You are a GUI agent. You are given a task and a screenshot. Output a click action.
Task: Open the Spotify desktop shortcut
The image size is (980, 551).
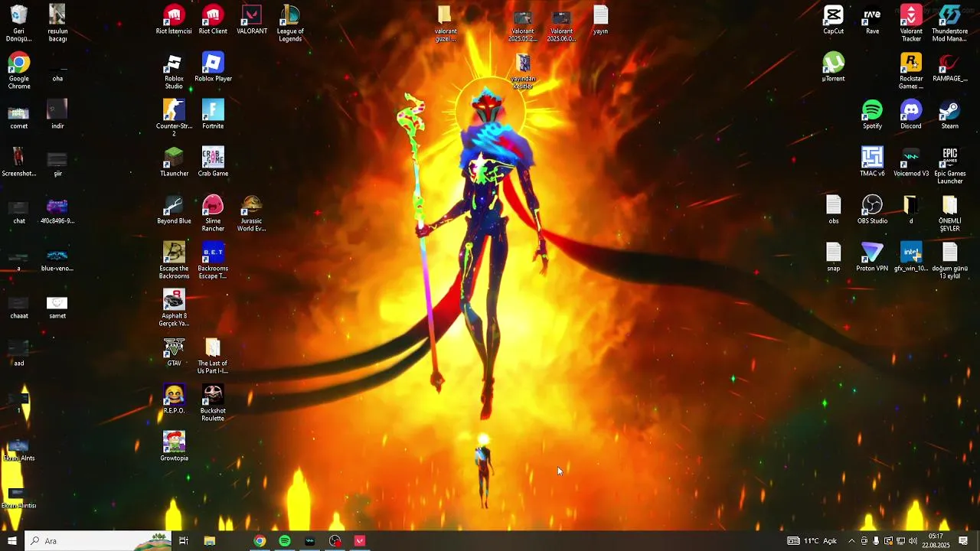(x=872, y=115)
